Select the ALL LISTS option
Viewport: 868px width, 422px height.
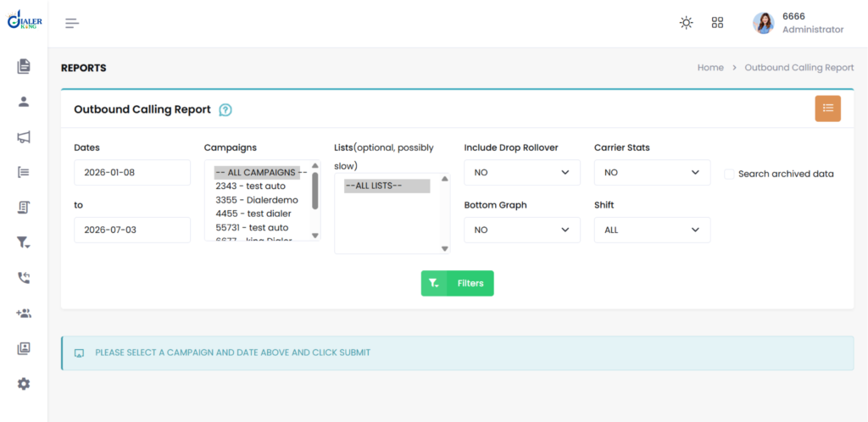click(x=387, y=186)
